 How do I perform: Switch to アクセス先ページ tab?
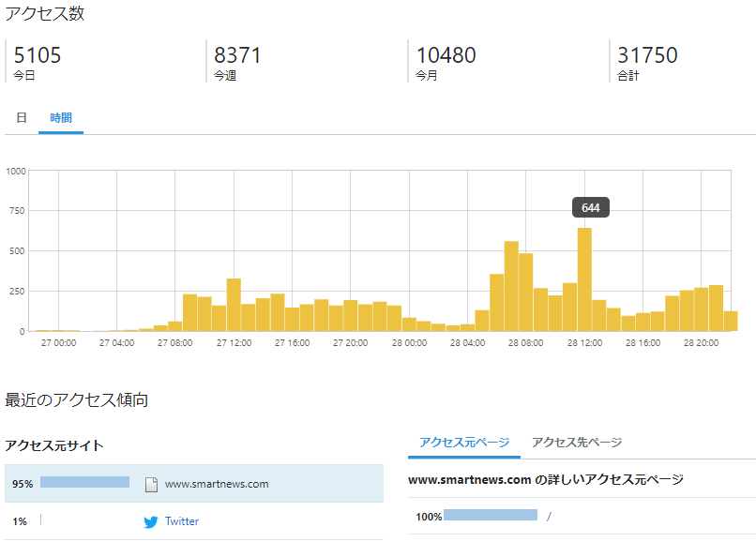coord(577,443)
